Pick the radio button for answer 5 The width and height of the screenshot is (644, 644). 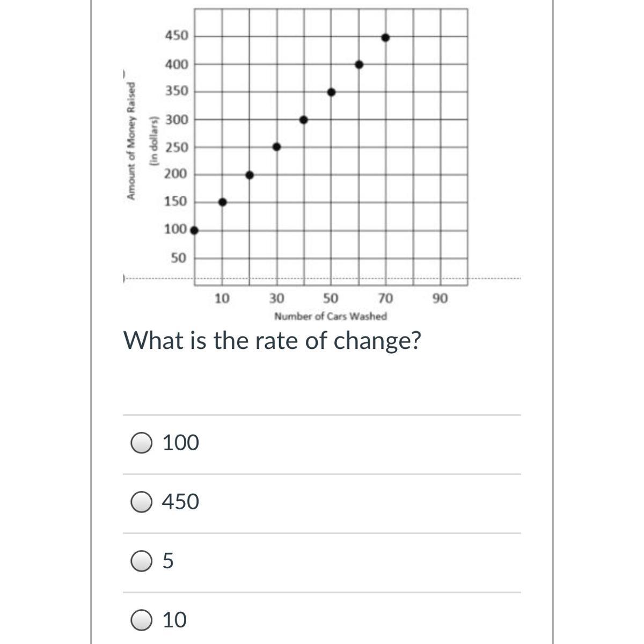pos(142,561)
